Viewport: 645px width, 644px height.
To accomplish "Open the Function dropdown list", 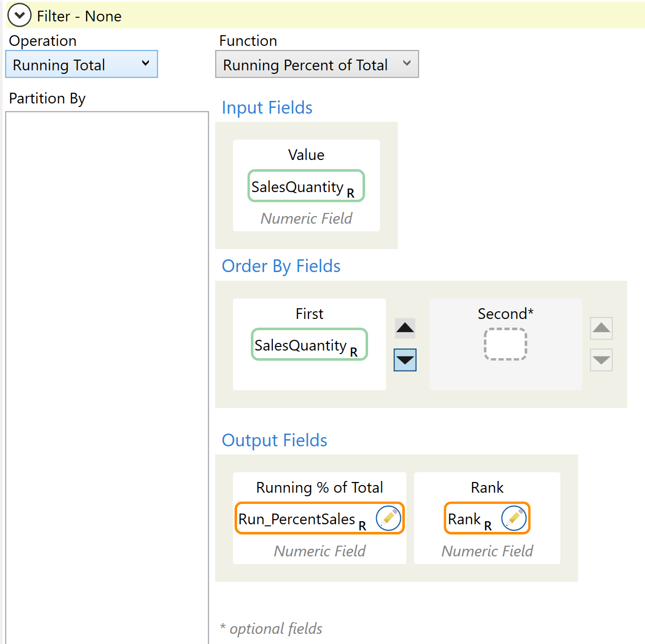I will pos(317,65).
